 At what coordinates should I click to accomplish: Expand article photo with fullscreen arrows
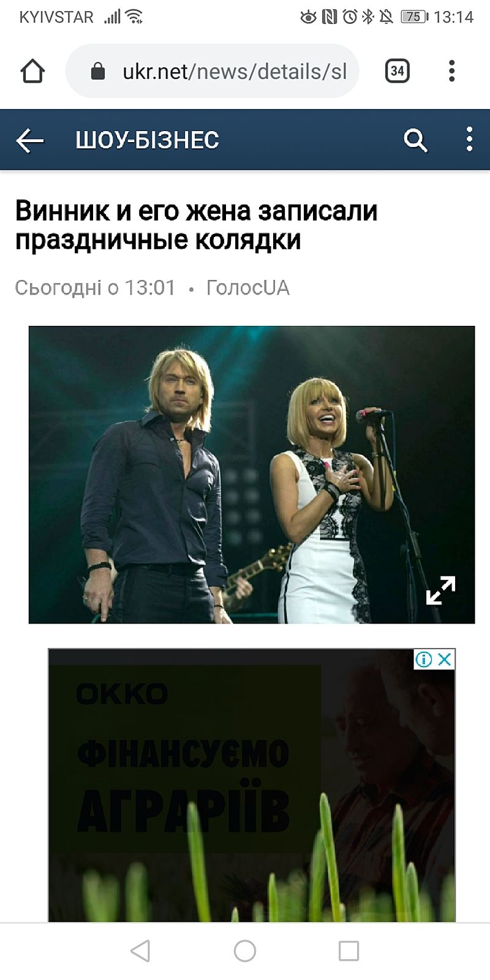point(440,590)
